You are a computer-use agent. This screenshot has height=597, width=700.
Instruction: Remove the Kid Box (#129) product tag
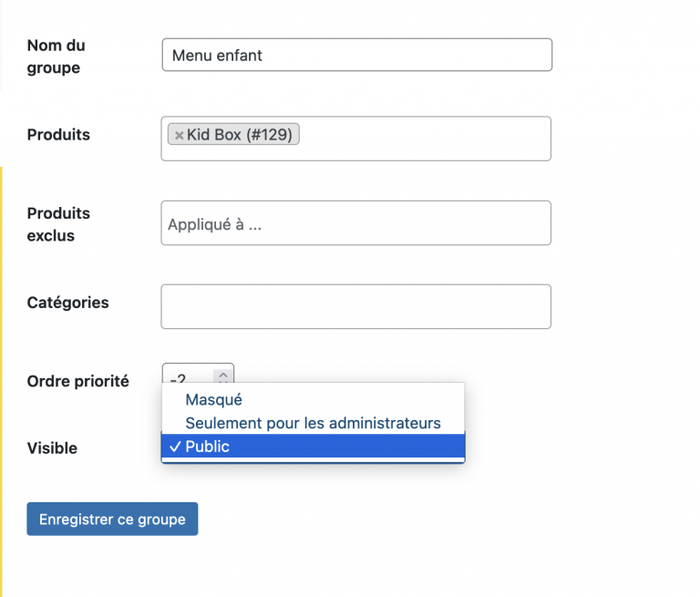click(x=179, y=135)
